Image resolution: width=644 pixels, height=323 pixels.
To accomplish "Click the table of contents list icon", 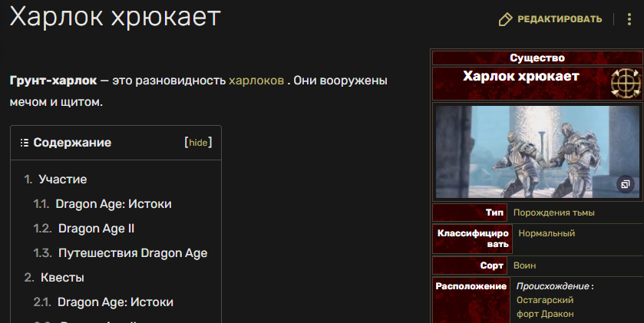I will pyautogui.click(x=25, y=143).
